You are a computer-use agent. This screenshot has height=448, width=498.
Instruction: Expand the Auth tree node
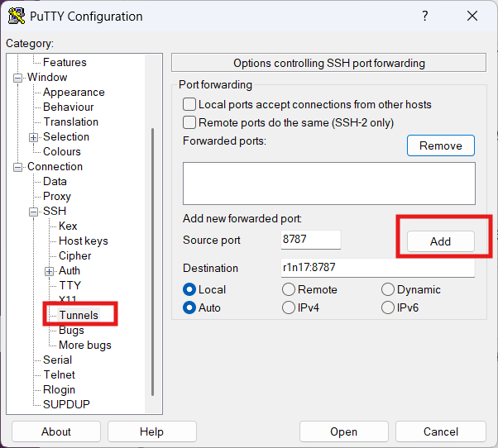click(50, 271)
